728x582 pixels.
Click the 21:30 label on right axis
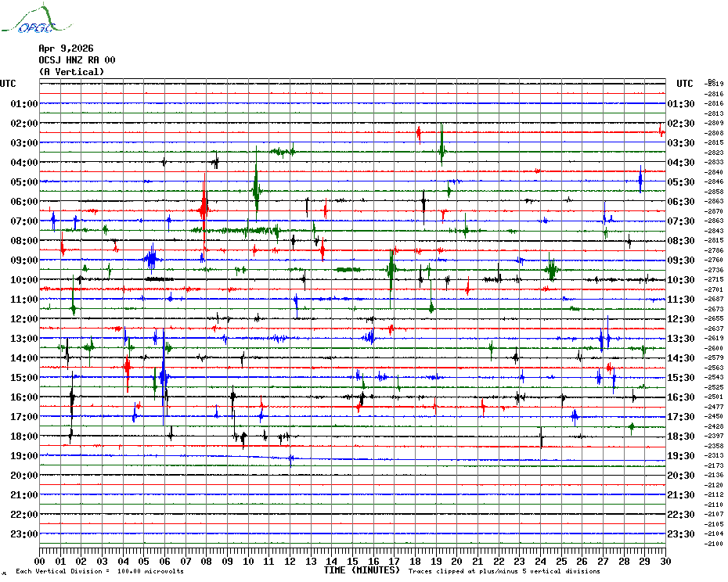(680, 495)
